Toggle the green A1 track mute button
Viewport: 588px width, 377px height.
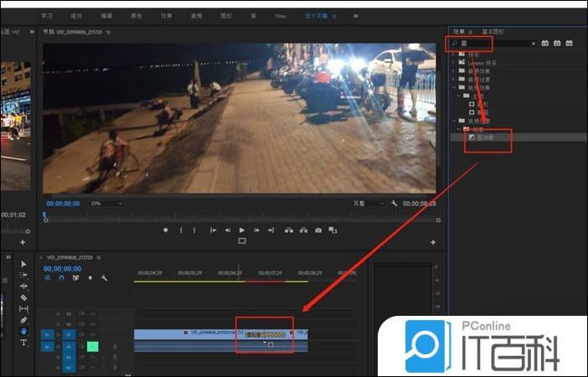tap(92, 346)
